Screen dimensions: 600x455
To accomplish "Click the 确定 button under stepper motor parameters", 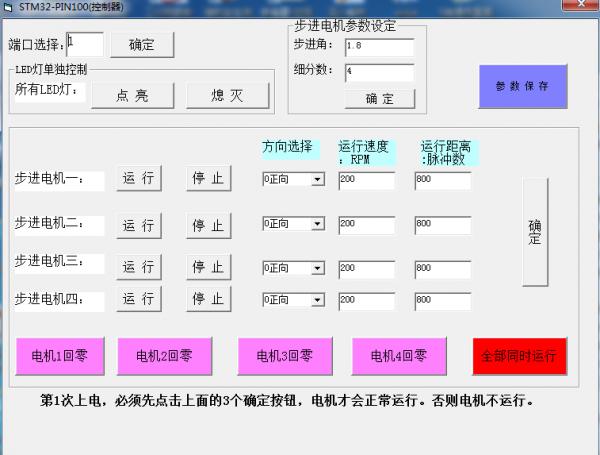I will coord(379,98).
